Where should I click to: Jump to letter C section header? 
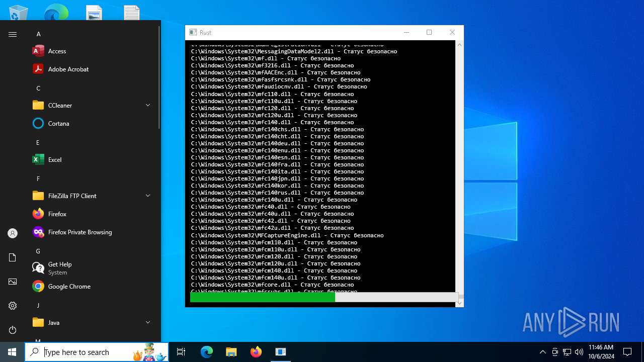point(38,88)
